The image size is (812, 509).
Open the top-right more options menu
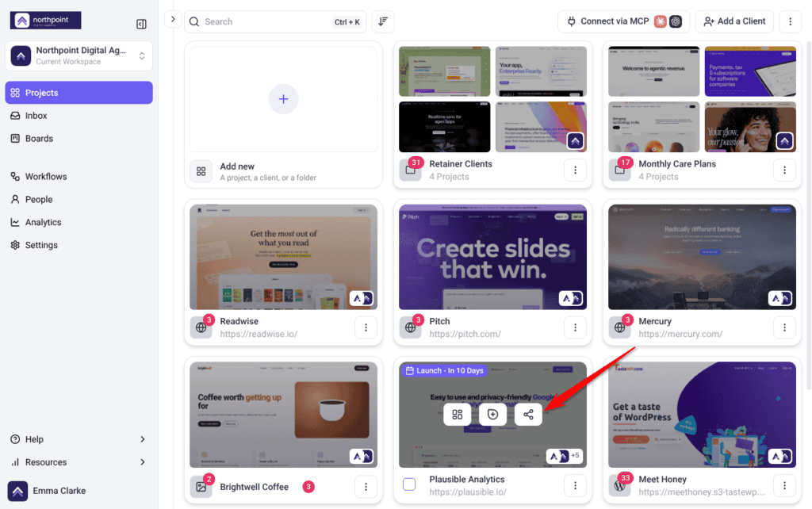[x=791, y=21]
